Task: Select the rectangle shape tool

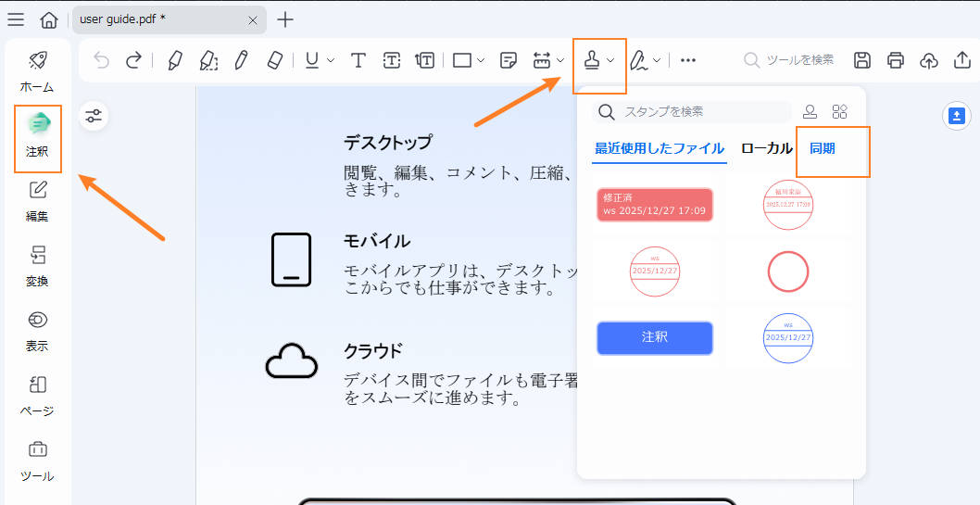Action: pos(462,60)
